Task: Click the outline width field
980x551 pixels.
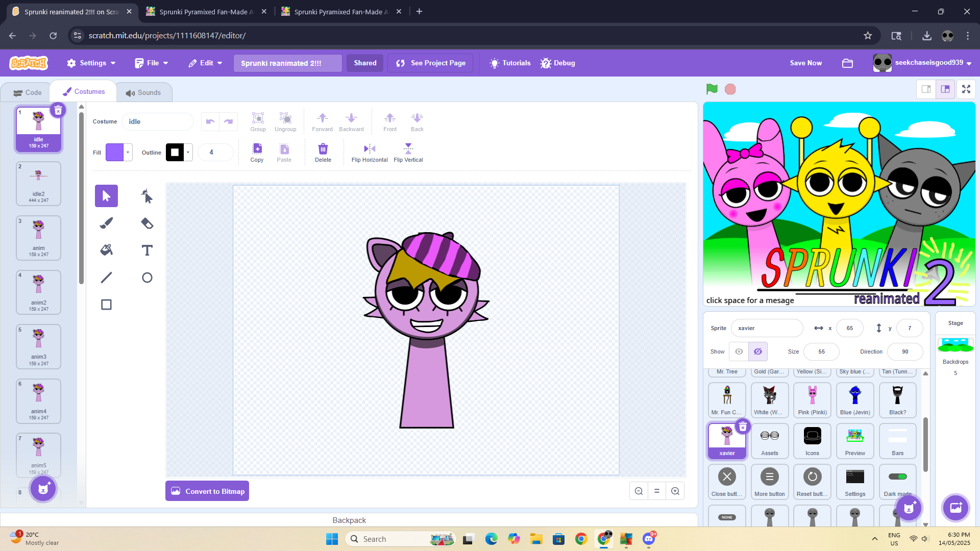Action: pyautogui.click(x=215, y=152)
